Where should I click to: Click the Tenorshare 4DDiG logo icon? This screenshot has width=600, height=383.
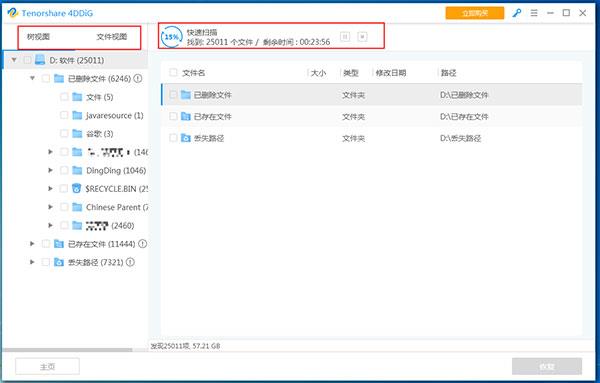(x=12, y=13)
